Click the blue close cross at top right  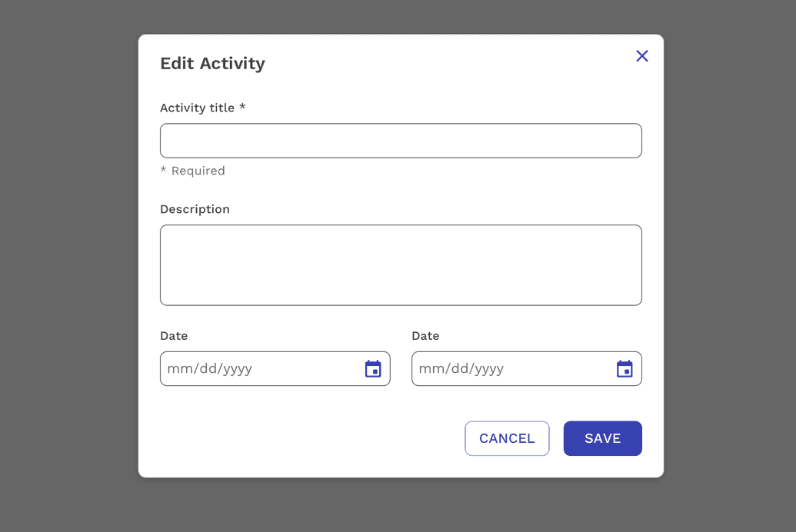642,55
